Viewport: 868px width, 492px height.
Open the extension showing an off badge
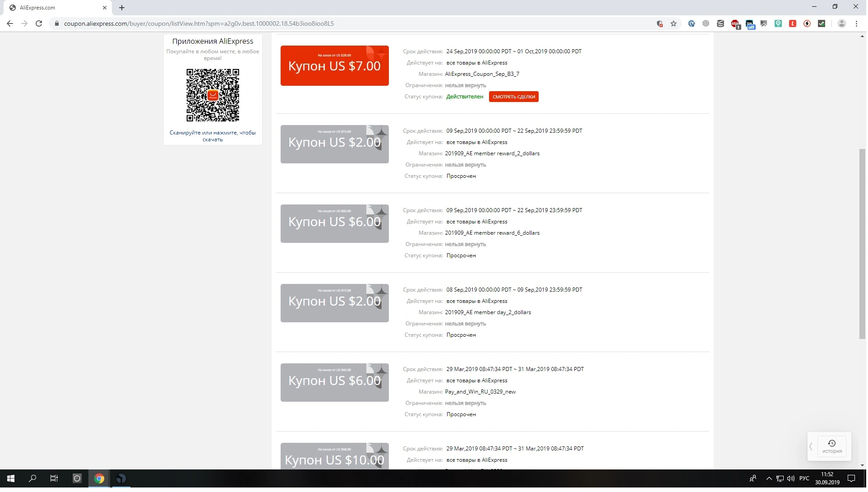(750, 24)
